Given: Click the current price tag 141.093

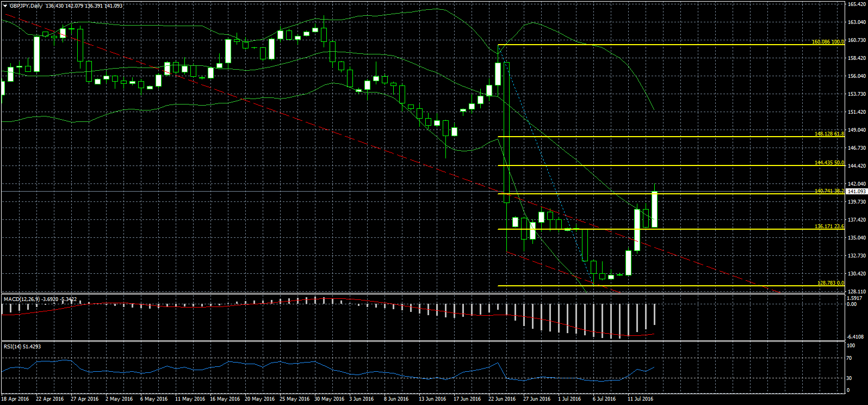Looking at the screenshot, I should 857,192.
